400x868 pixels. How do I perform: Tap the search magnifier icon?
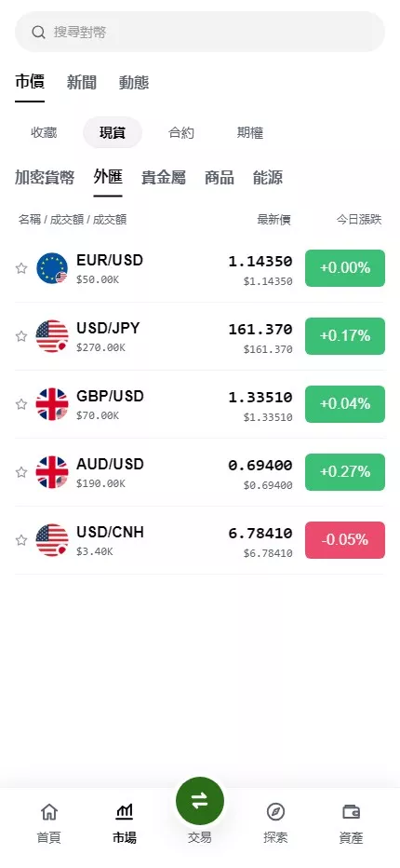pos(38,32)
